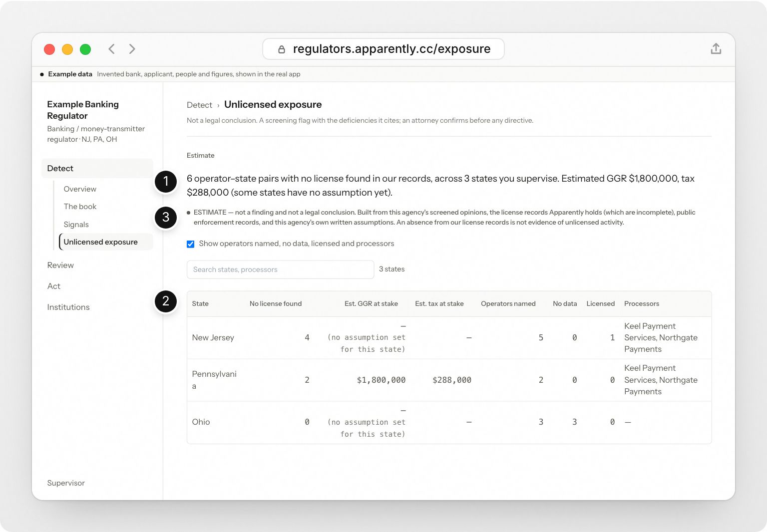Click the Unlicensed exposure page title
The image size is (767, 532).
(x=273, y=105)
